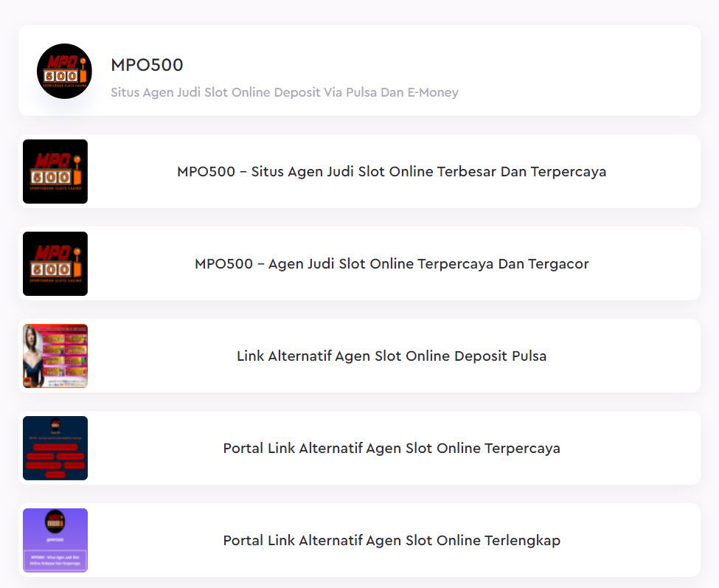Click the small MPO500 emblem inside the purple thumbnail
The width and height of the screenshot is (719, 588).
55,521
